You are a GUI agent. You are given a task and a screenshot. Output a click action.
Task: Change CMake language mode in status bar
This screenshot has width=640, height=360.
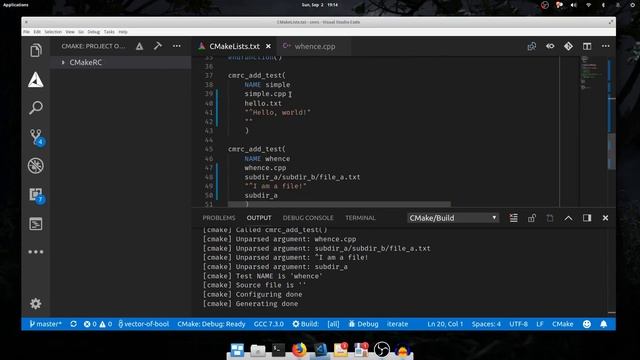tap(562, 324)
